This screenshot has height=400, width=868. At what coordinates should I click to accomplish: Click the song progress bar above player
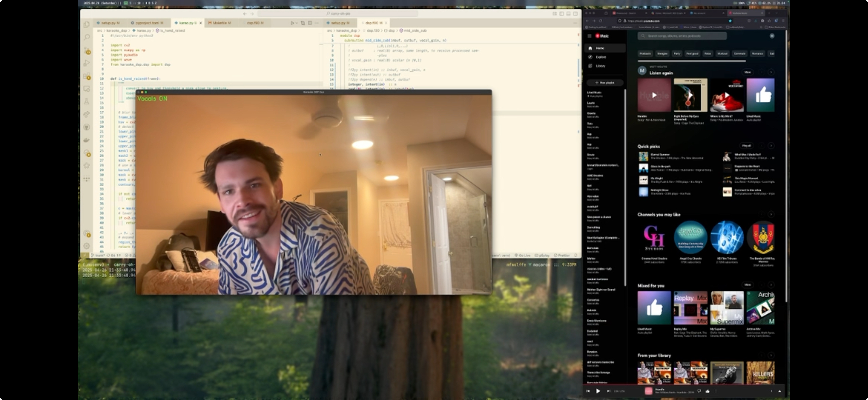pos(684,384)
